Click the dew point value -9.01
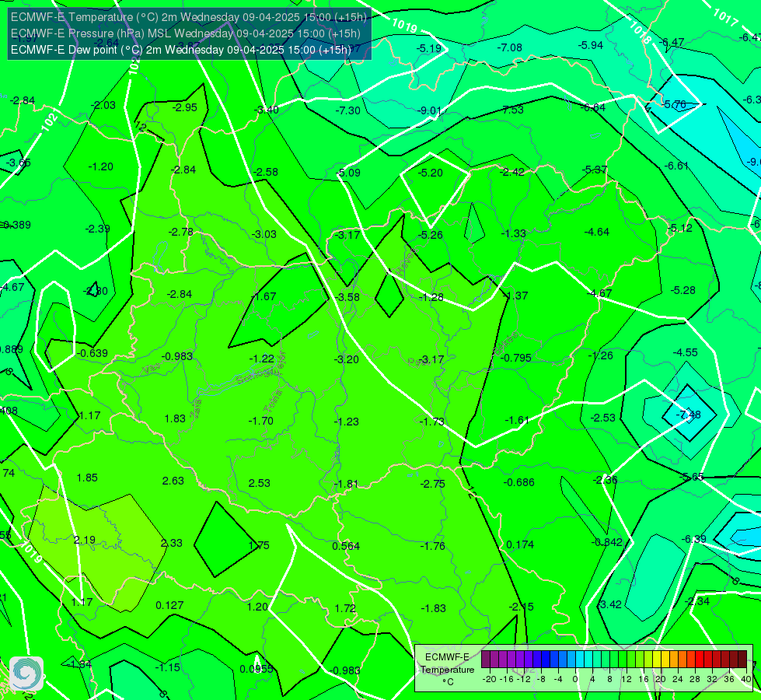This screenshot has height=700, width=761. pyautogui.click(x=430, y=110)
